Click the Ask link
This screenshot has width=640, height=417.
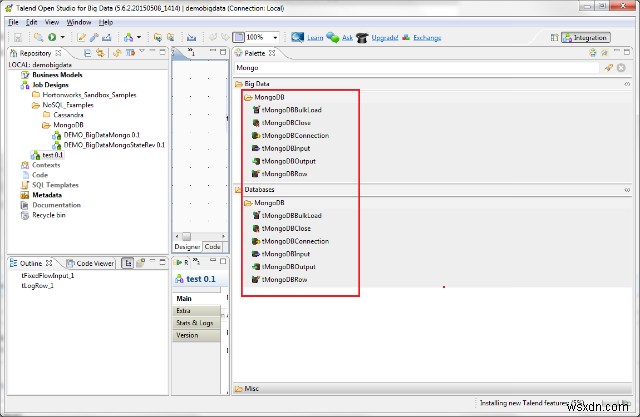click(347, 38)
